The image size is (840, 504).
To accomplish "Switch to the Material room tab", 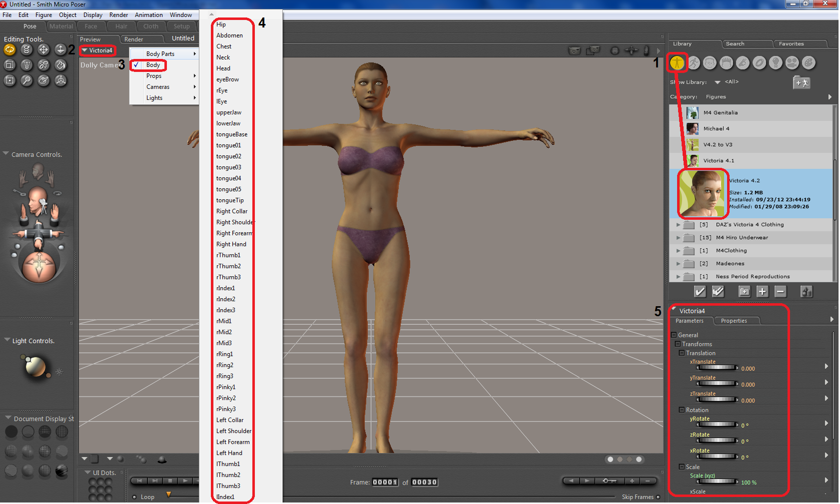I will (x=61, y=26).
